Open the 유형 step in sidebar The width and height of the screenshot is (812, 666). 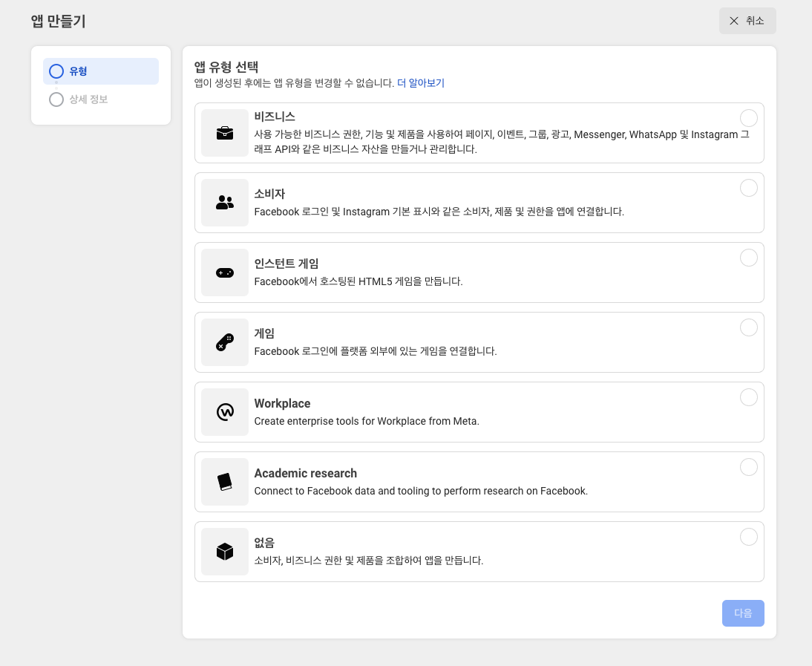point(101,71)
